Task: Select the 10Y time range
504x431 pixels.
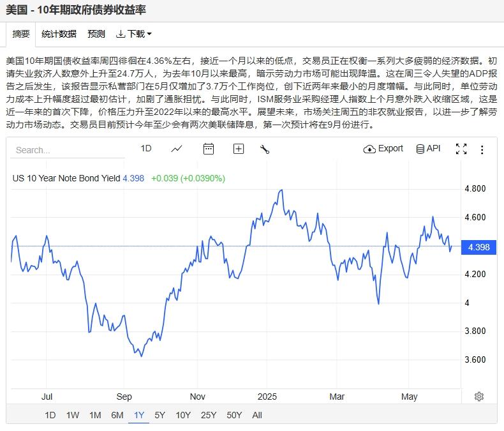Action: (x=183, y=415)
